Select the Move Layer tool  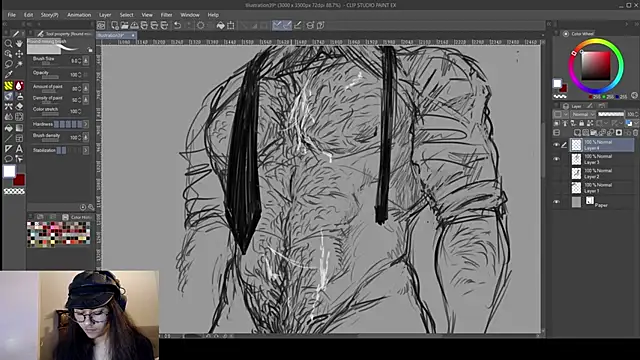click(x=19, y=53)
